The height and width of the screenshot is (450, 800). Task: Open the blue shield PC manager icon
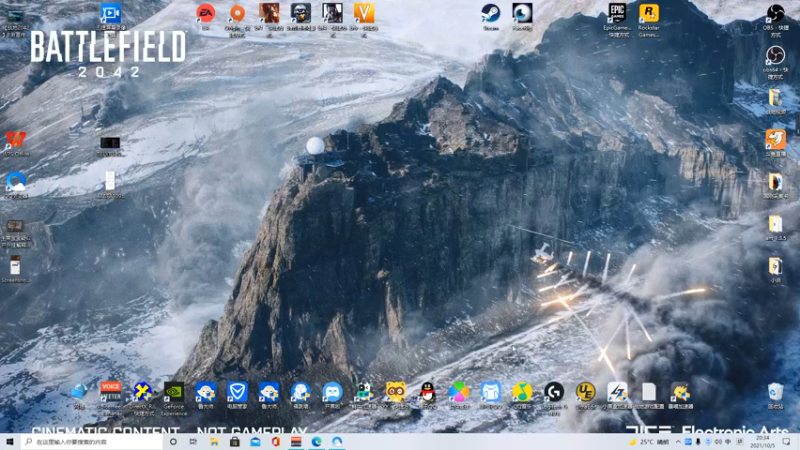[x=237, y=392]
